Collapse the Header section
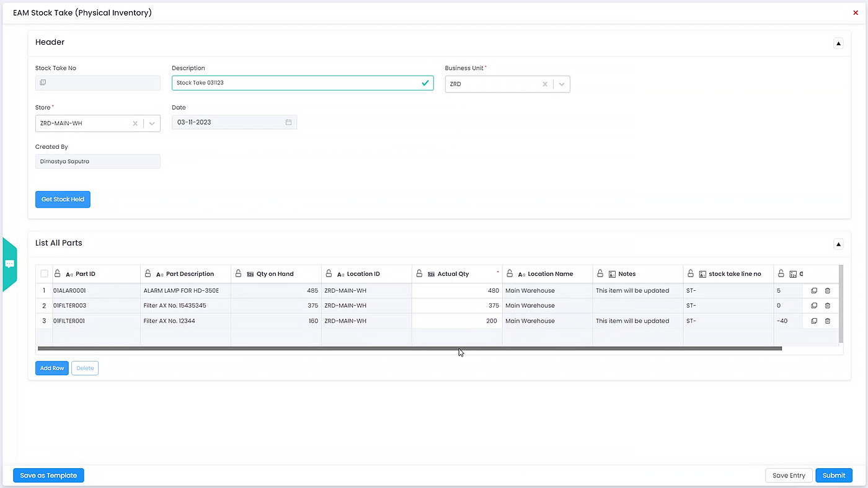 pos(838,43)
